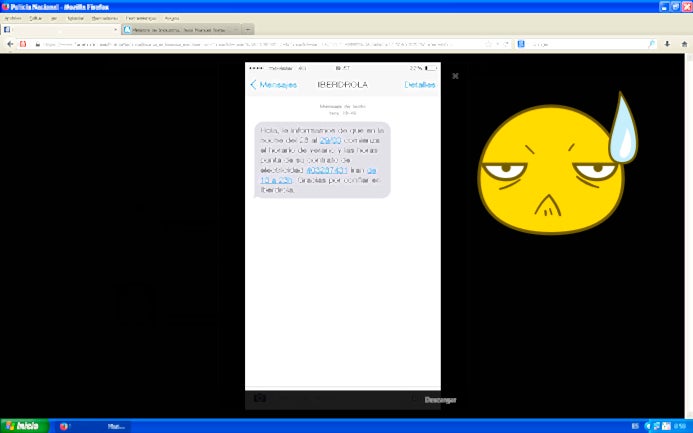The height and width of the screenshot is (433, 693).
Task: Tap Mensajes back link in phone image
Action: [274, 85]
